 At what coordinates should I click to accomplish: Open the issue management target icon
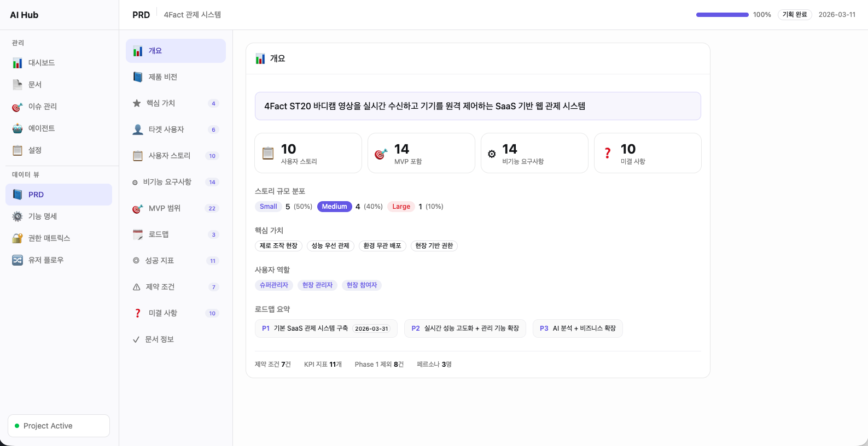point(18,107)
